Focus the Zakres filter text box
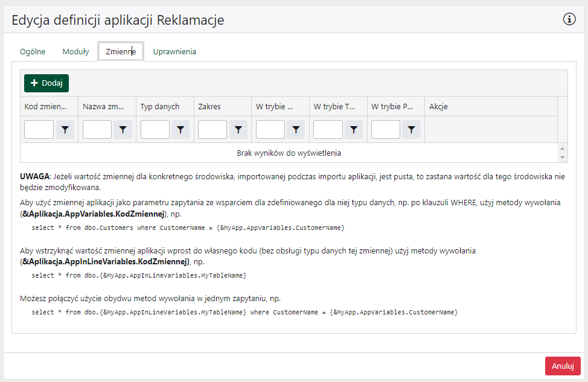588x382 pixels. 213,129
